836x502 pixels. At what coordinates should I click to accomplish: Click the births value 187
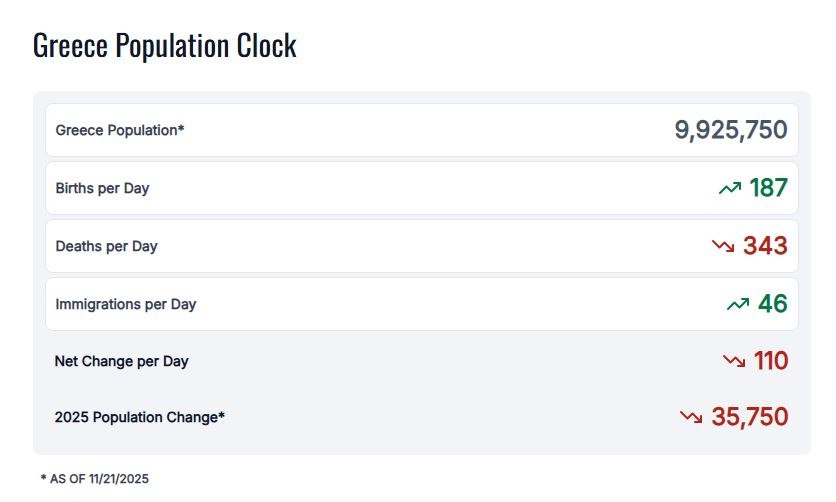tap(769, 188)
